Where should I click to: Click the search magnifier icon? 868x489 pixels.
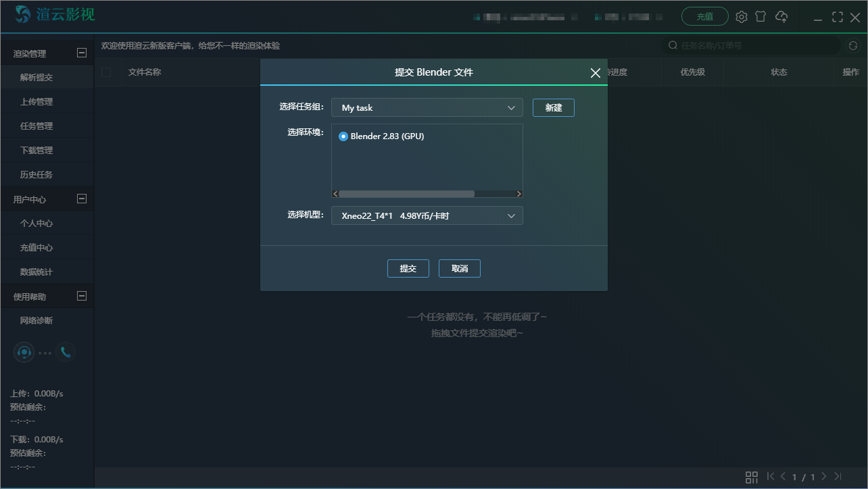click(x=673, y=45)
